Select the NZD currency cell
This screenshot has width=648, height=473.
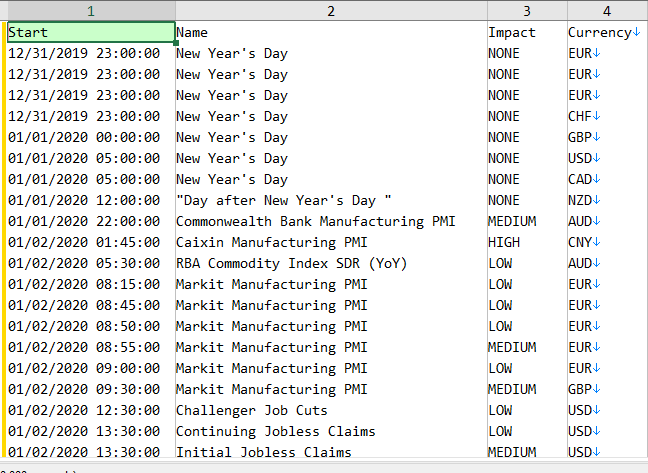(607, 200)
